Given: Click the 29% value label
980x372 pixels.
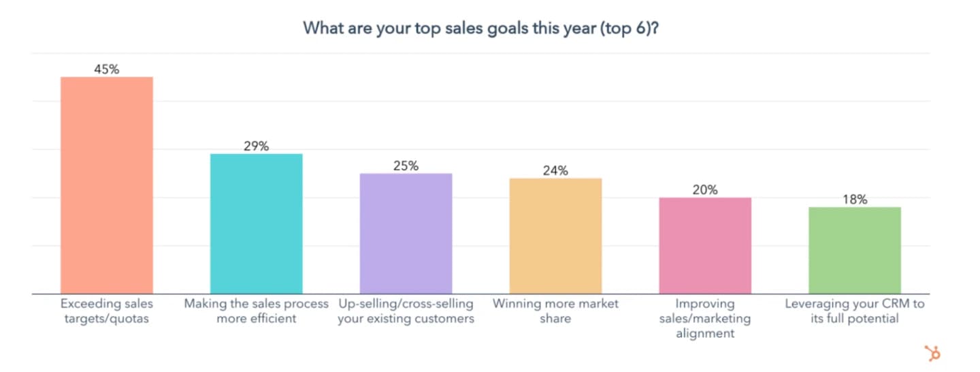Looking at the screenshot, I should (x=256, y=146).
